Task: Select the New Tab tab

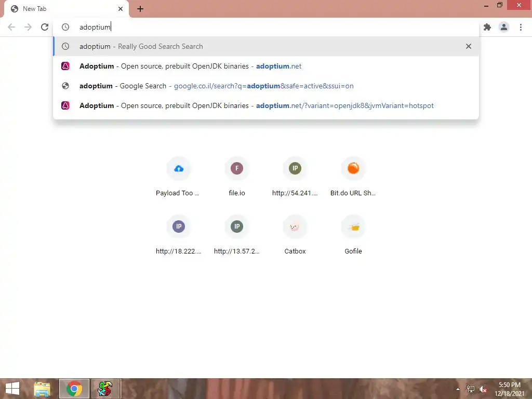Action: (66, 9)
